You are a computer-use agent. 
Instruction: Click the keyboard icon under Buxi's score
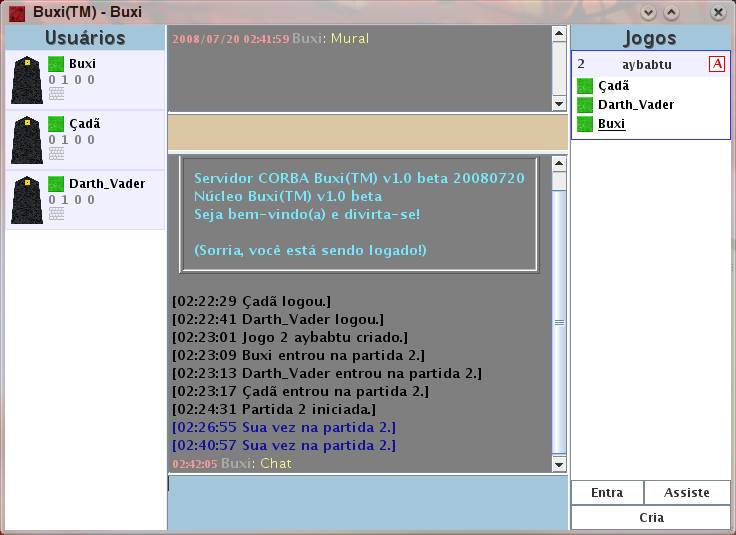point(56,93)
